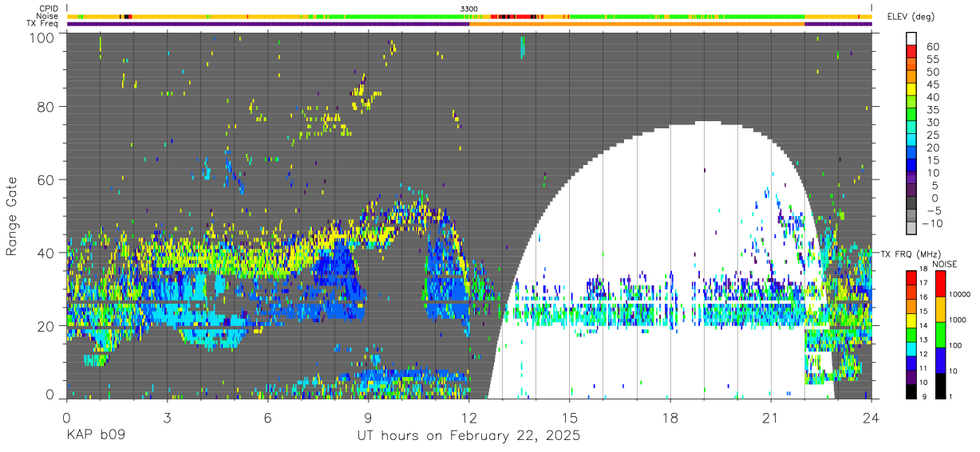Click the Range Gate axis title
The image size is (980, 452).
(12, 218)
